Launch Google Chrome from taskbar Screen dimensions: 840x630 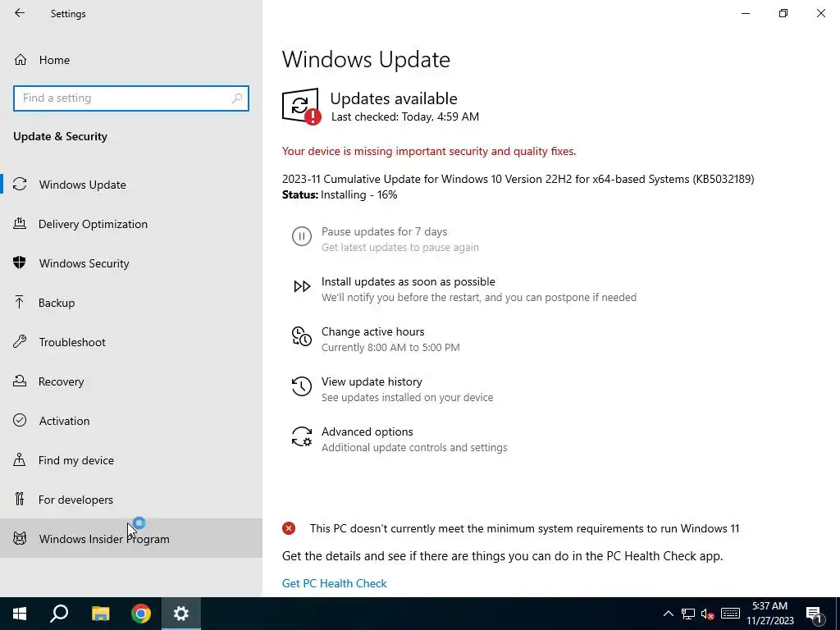(x=141, y=614)
